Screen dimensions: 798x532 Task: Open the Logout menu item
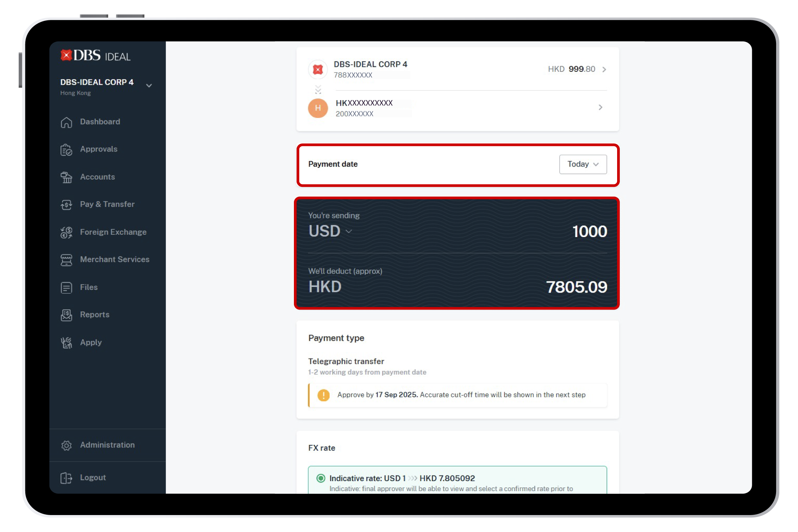coord(93,477)
